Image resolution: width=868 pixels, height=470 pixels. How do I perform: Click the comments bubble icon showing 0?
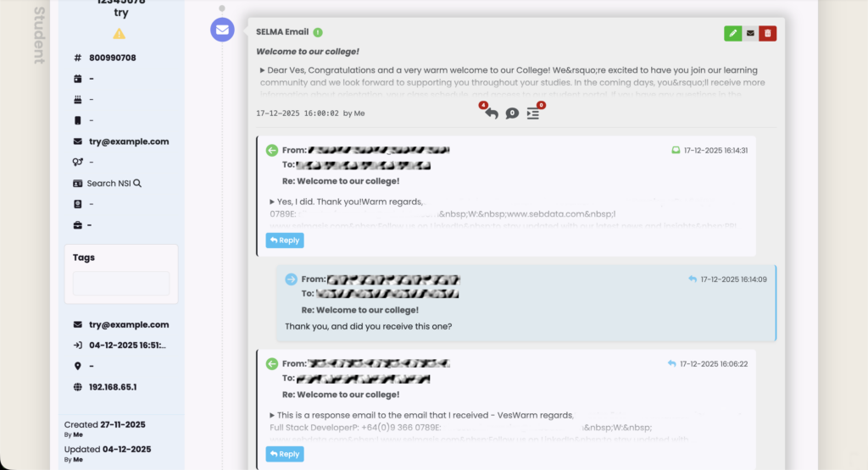click(x=512, y=113)
